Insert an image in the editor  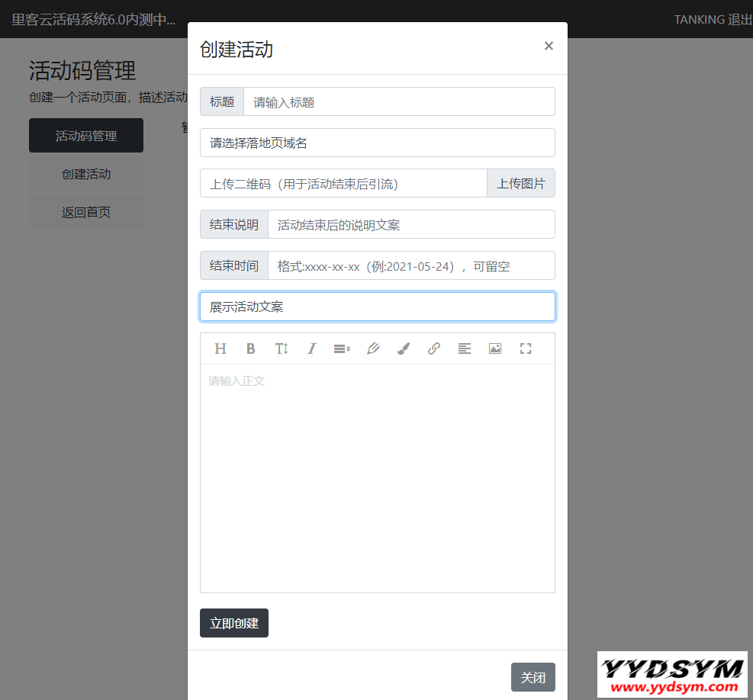click(x=495, y=348)
